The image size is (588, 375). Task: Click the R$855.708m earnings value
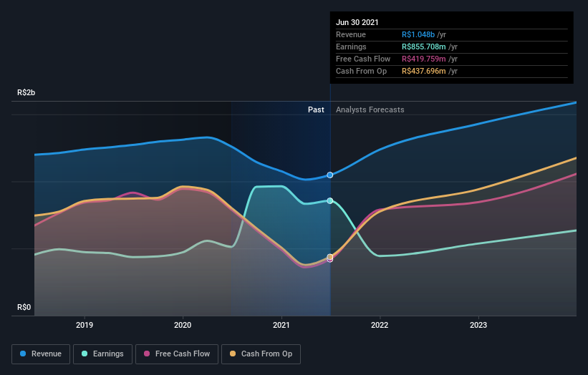pyautogui.click(x=424, y=47)
